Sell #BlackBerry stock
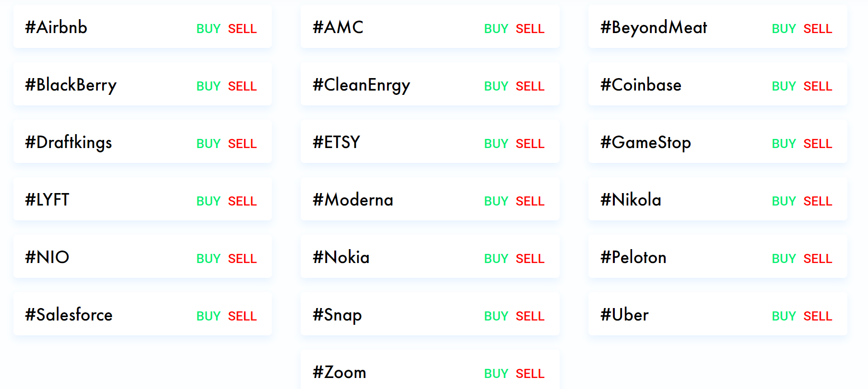This screenshot has width=868, height=389. 242,86
